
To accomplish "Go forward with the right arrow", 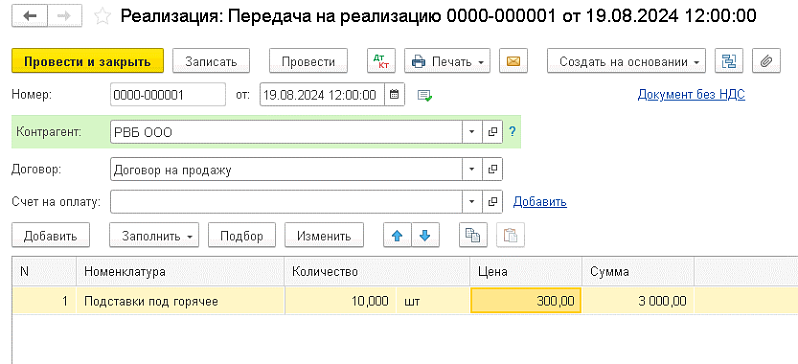I will pos(66,16).
